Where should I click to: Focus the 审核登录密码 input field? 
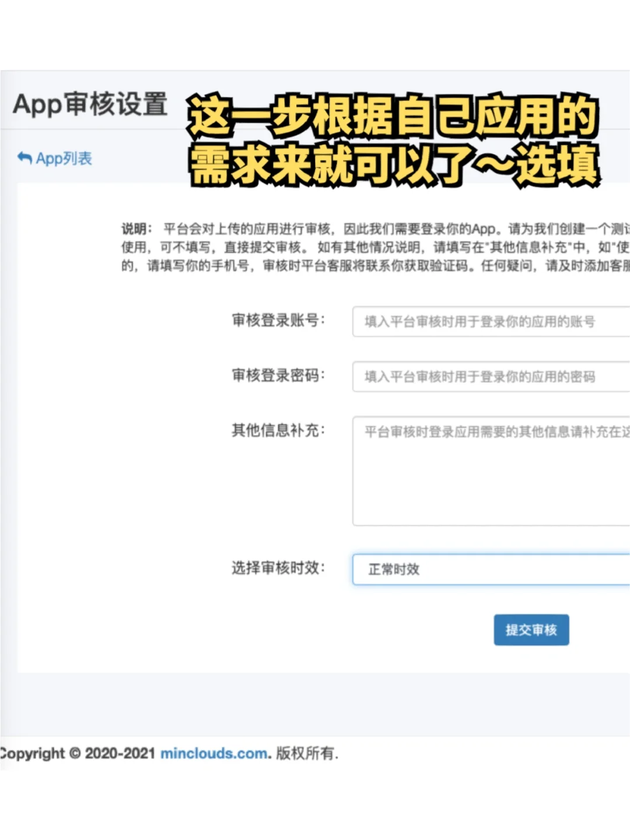[x=491, y=377]
